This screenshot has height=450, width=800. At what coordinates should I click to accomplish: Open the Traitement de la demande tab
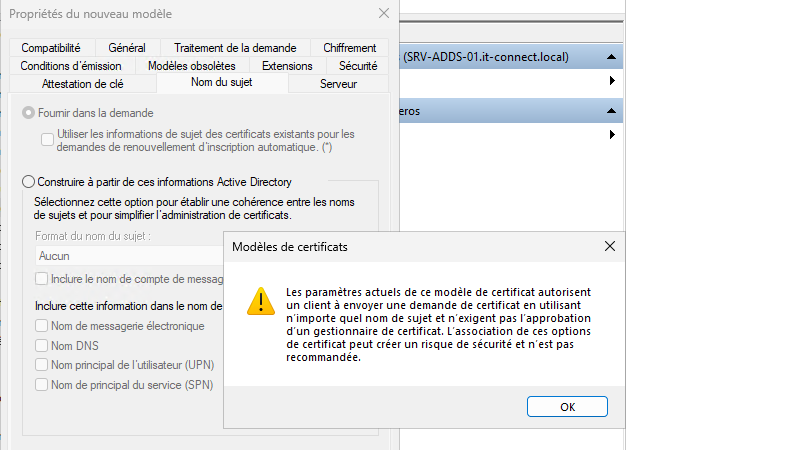(235, 48)
